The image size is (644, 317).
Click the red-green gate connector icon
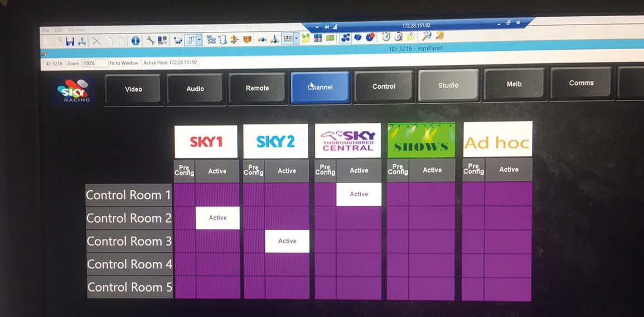tap(235, 40)
